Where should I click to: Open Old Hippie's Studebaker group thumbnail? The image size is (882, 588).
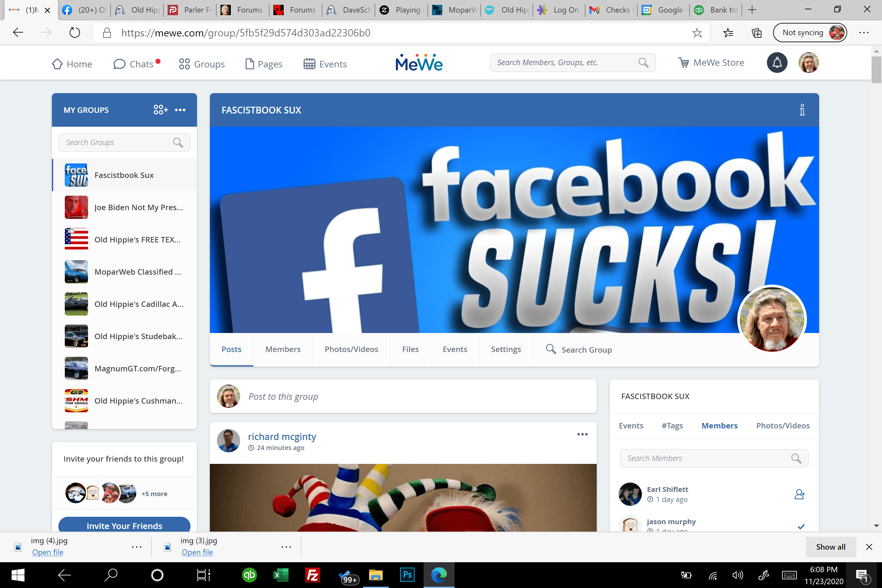(x=76, y=336)
